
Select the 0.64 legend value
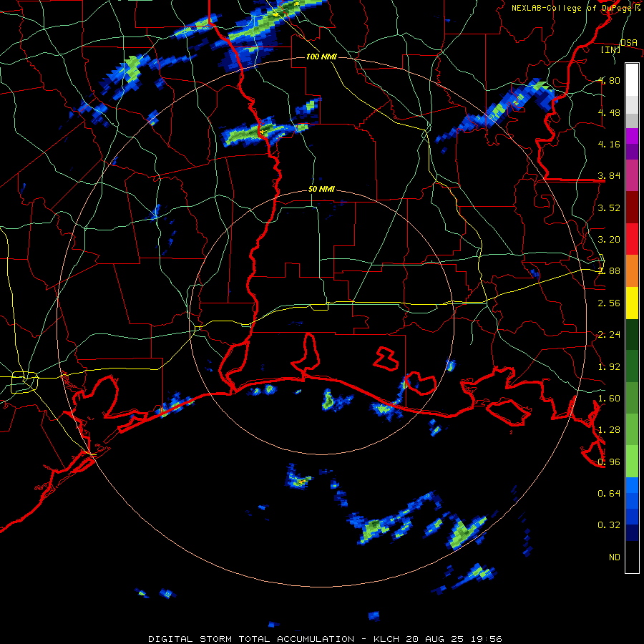coord(610,494)
